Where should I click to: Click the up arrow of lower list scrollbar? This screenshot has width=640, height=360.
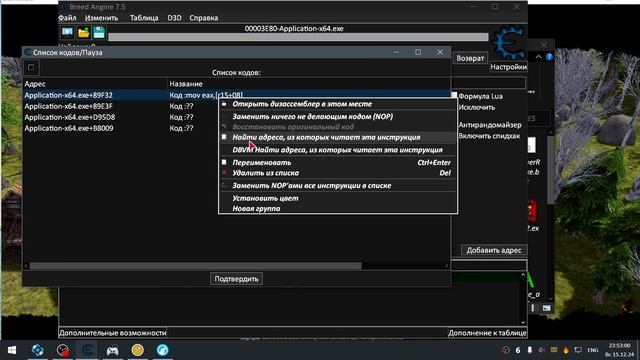pos(523,276)
